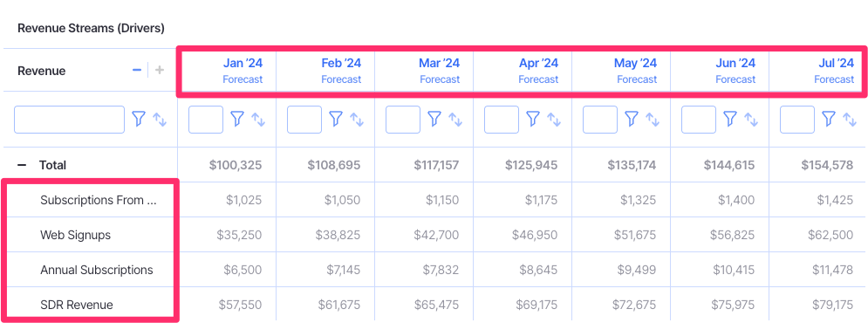The width and height of the screenshot is (868, 323).
Task: Sort the Feb '24 column values
Action: (357, 119)
